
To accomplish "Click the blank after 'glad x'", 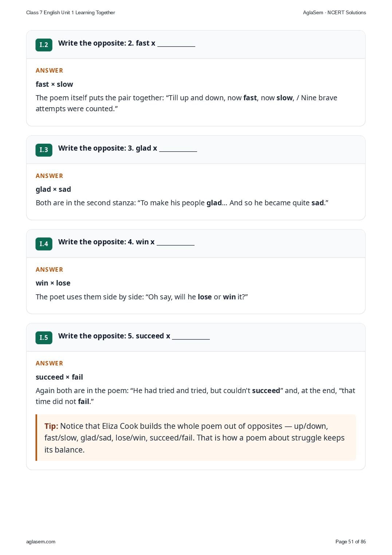I will [x=178, y=149].
